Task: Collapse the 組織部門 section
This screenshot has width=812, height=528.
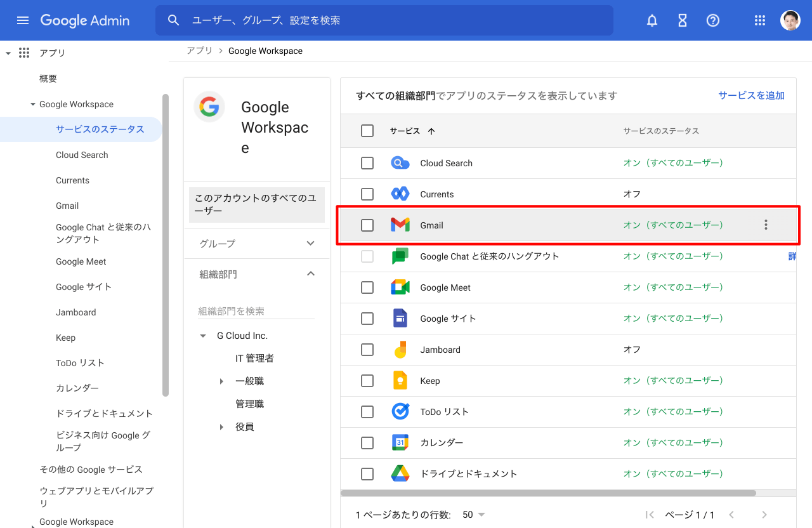Action: (310, 274)
